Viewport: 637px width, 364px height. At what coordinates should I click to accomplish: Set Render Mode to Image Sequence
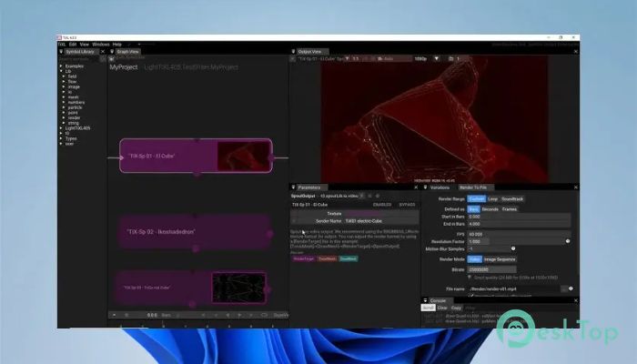pyautogui.click(x=500, y=259)
